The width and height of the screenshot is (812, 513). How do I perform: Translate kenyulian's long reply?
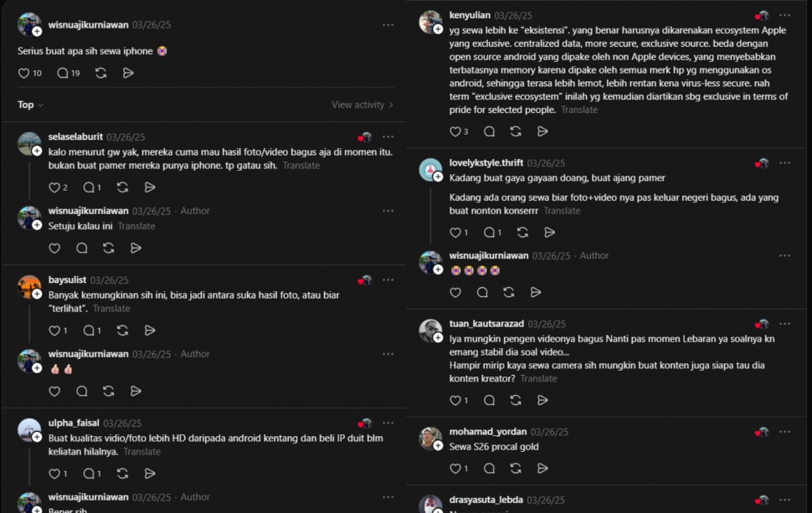coord(579,110)
